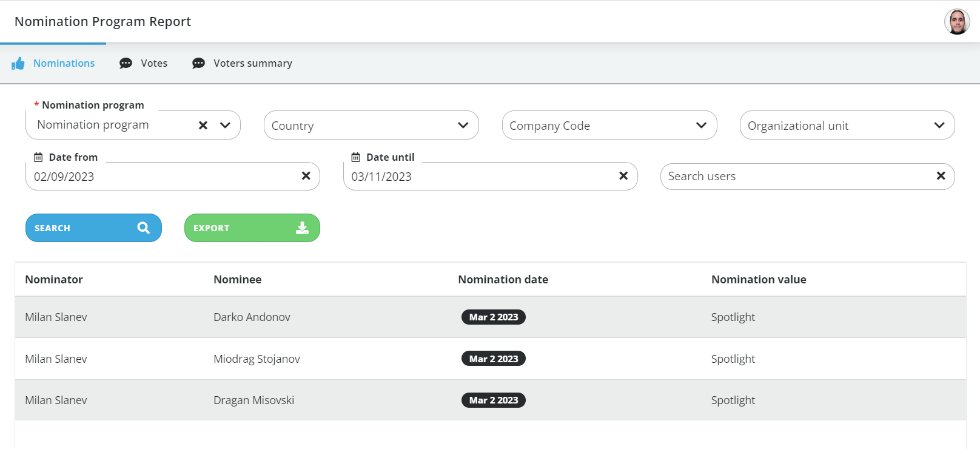Viewport: 980px width, 449px height.
Task: Select nominee Miodrag Stojanov
Action: click(x=257, y=359)
